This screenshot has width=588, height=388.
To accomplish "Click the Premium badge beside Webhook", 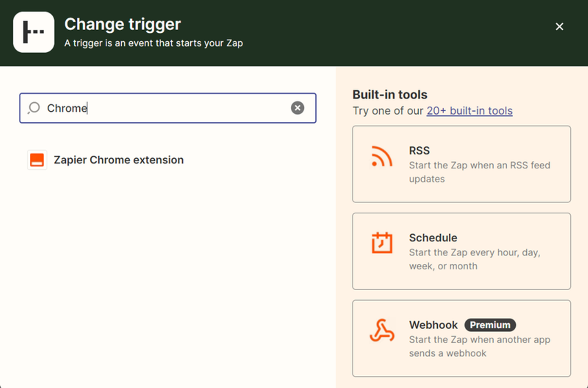I will [490, 325].
